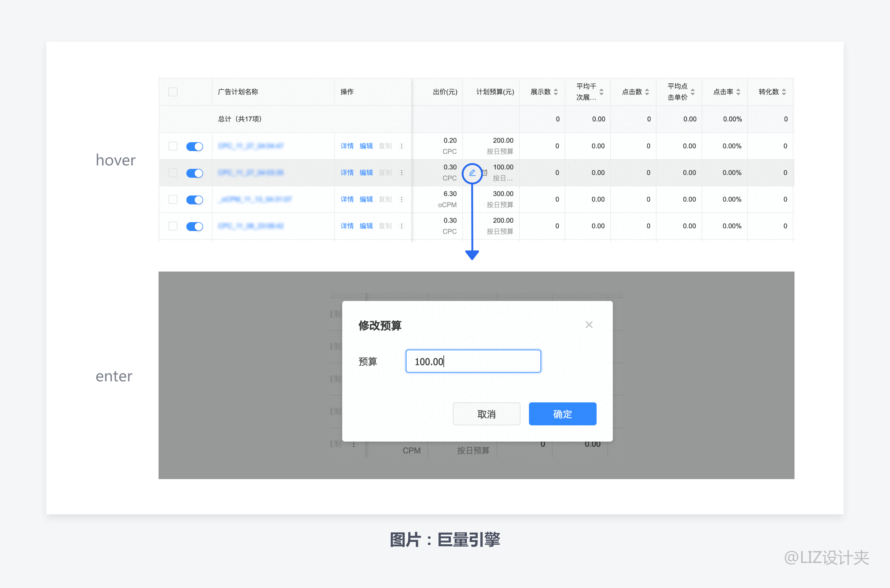Open 详情 for the 6.30 oCPM row
The width and height of the screenshot is (890, 588).
(347, 199)
